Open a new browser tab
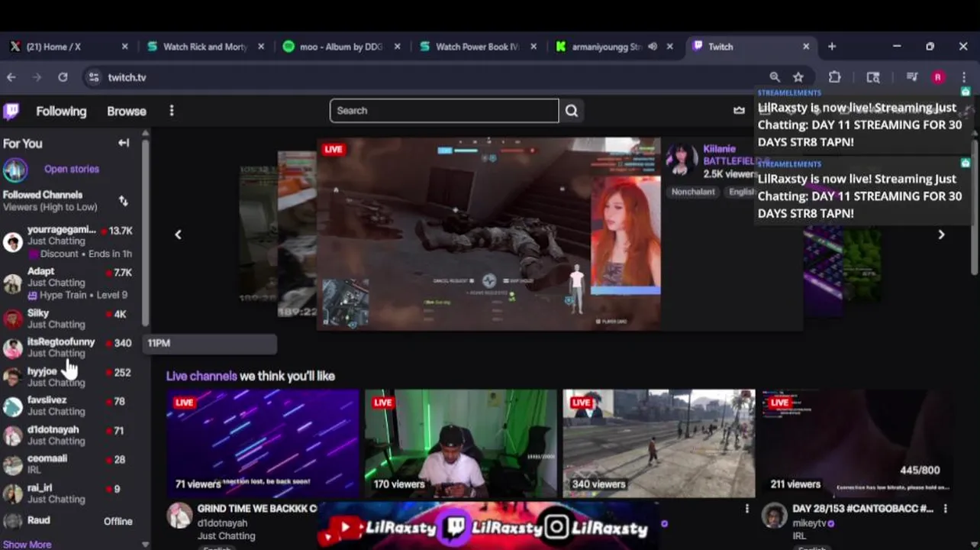This screenshot has width=980, height=550. tap(832, 47)
